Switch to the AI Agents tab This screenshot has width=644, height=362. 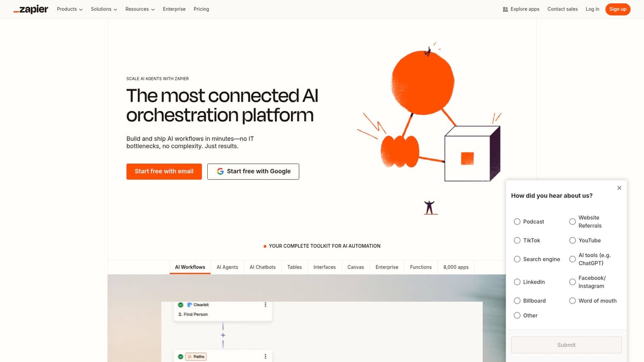(x=227, y=267)
